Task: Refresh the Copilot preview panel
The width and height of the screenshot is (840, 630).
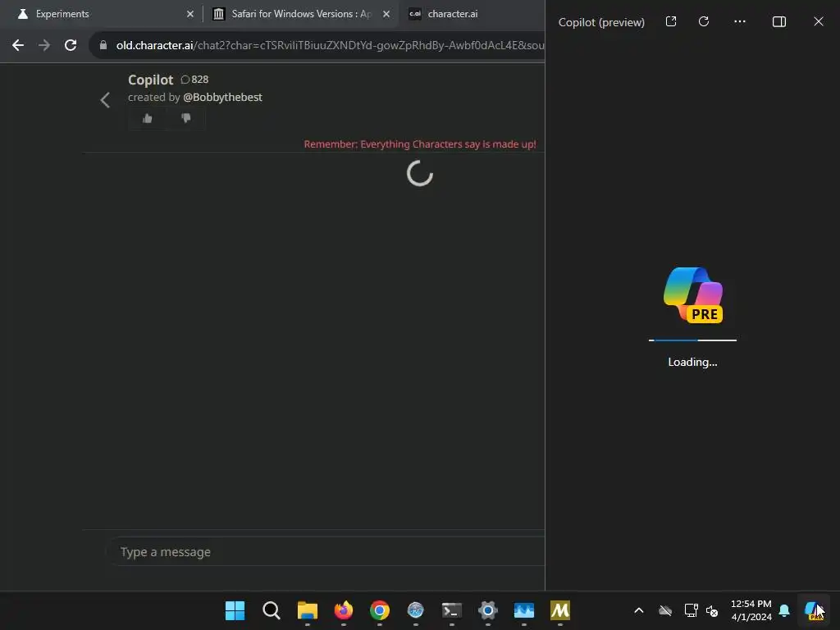Action: tap(704, 21)
